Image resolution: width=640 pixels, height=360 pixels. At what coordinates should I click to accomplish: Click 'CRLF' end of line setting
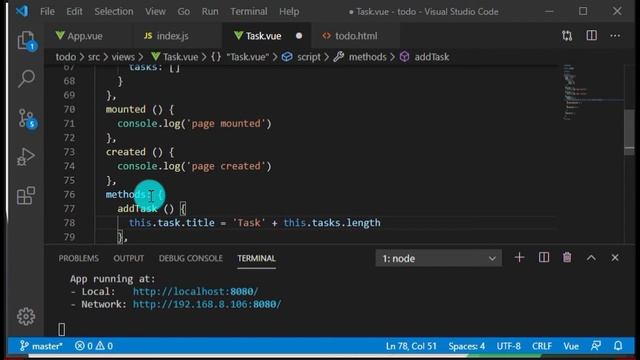click(542, 346)
